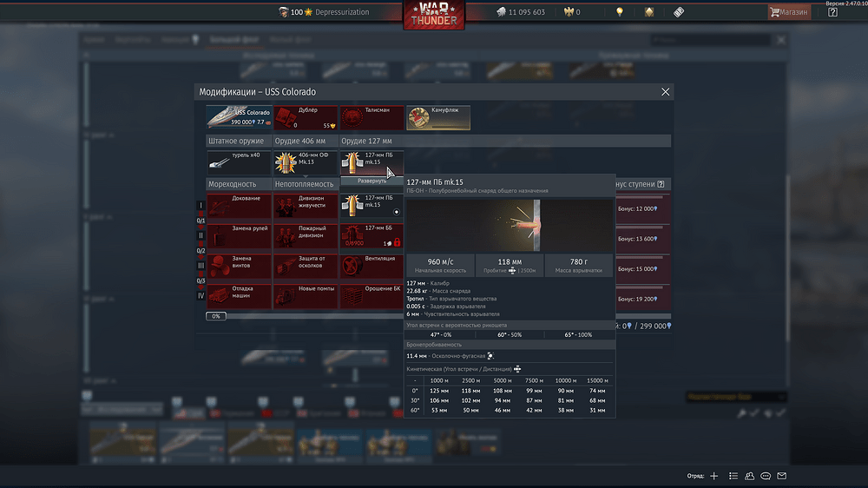The height and width of the screenshot is (488, 868).
Task: Close the background research tree window
Action: [781, 40]
